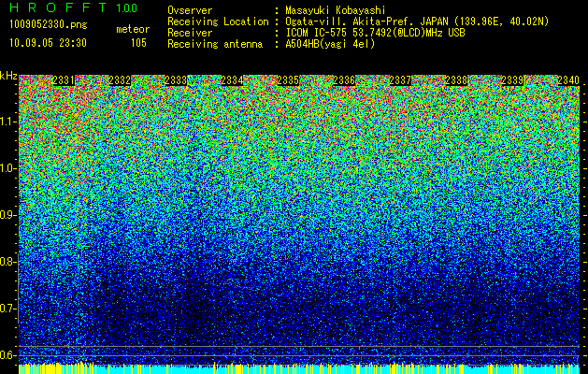This screenshot has width=588, height=374.
Task: Select the 2338 time marker
Action: [456, 79]
